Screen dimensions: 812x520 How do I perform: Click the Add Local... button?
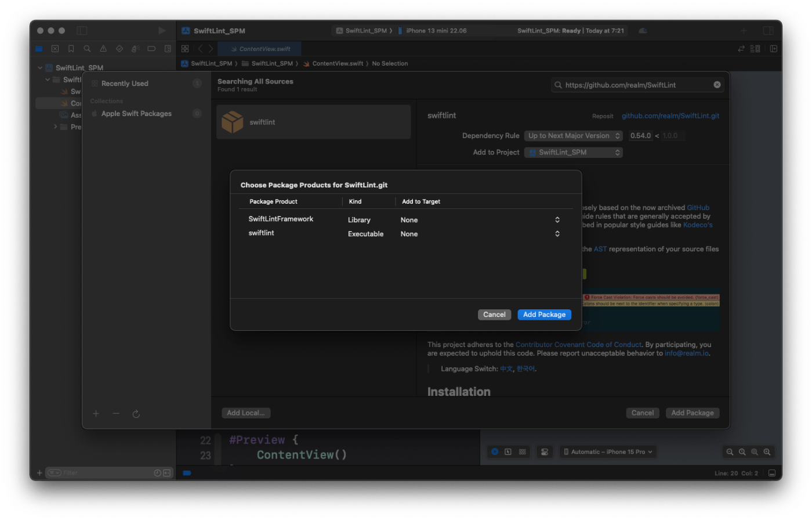coord(246,413)
